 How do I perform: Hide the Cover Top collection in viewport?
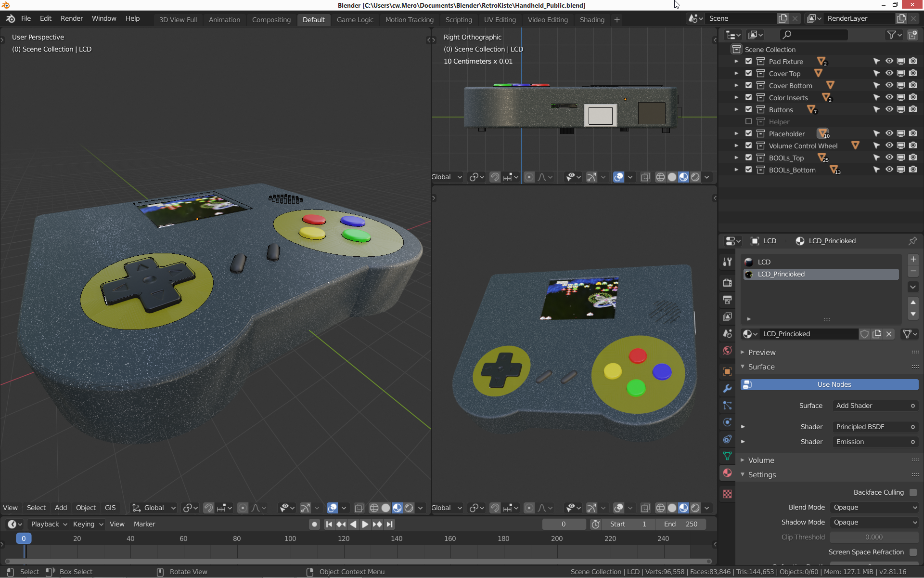(x=889, y=73)
